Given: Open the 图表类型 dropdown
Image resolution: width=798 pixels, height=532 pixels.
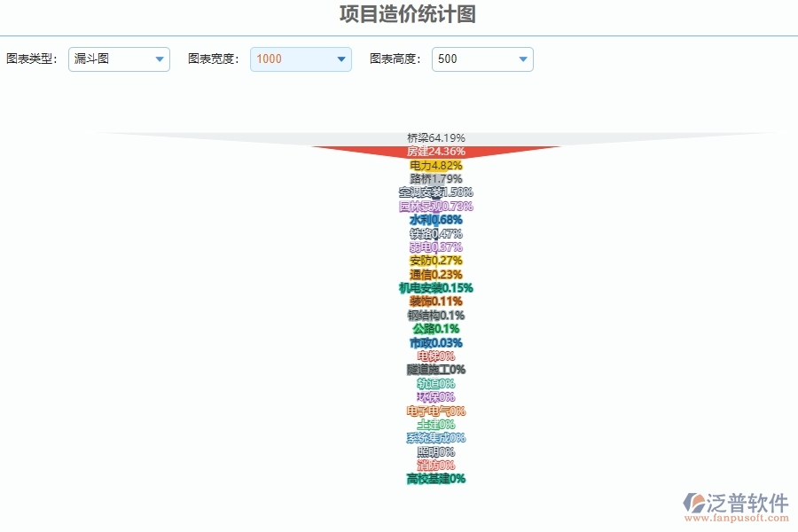Looking at the screenshot, I should pos(159,59).
